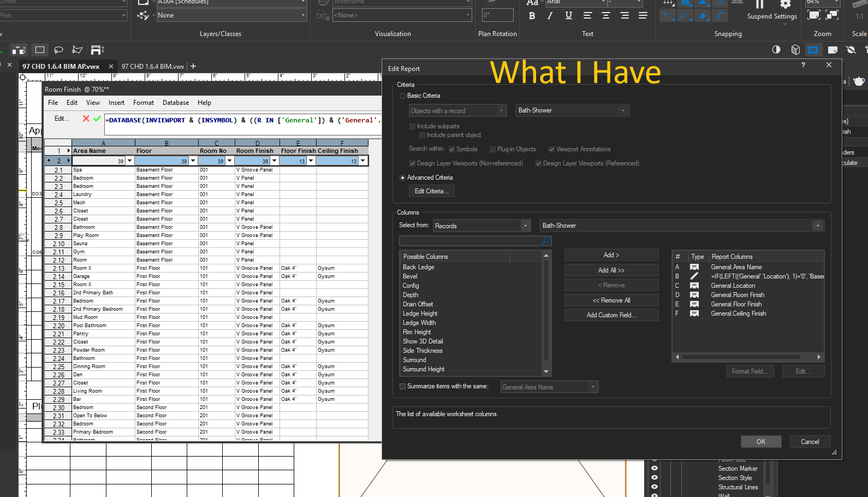The width and height of the screenshot is (868, 497).
Task: Toggle visibility of Section Marker class
Action: point(655,469)
